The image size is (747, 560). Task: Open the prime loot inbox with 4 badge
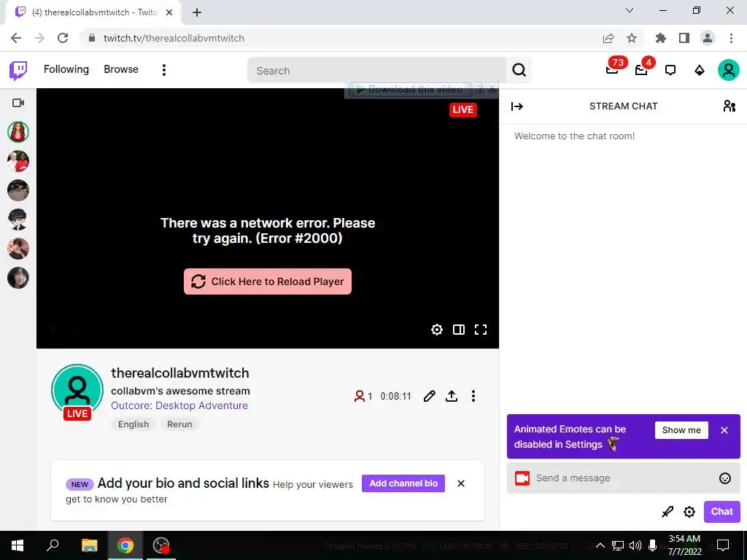point(642,69)
